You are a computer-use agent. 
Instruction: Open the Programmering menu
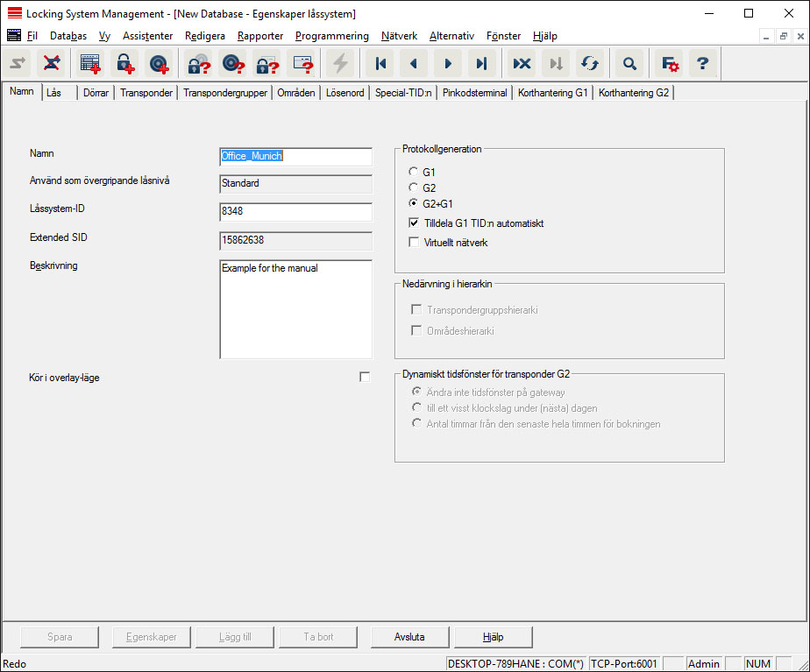click(331, 36)
